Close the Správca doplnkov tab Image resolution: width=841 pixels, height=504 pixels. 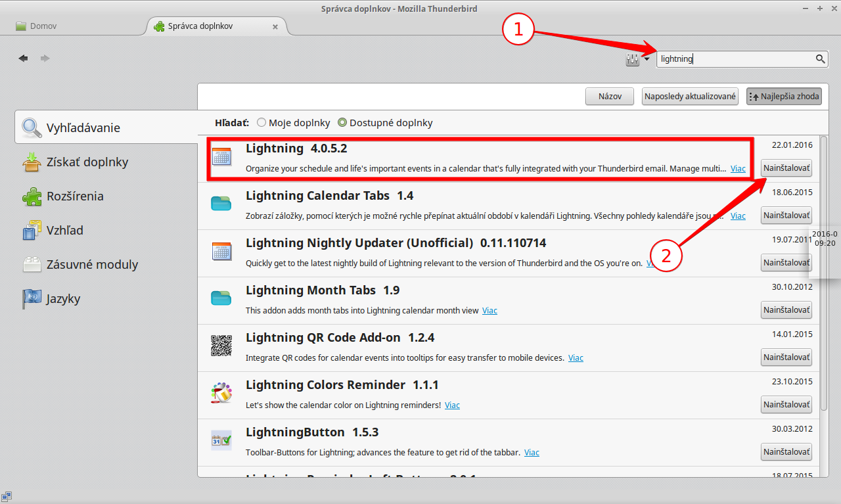(x=275, y=27)
